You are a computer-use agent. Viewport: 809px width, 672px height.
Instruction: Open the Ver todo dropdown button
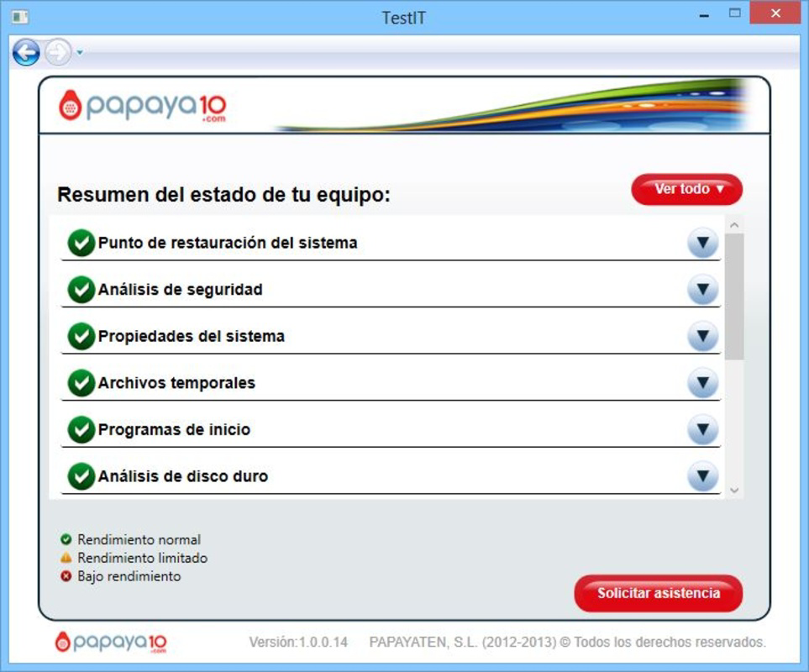pos(686,189)
